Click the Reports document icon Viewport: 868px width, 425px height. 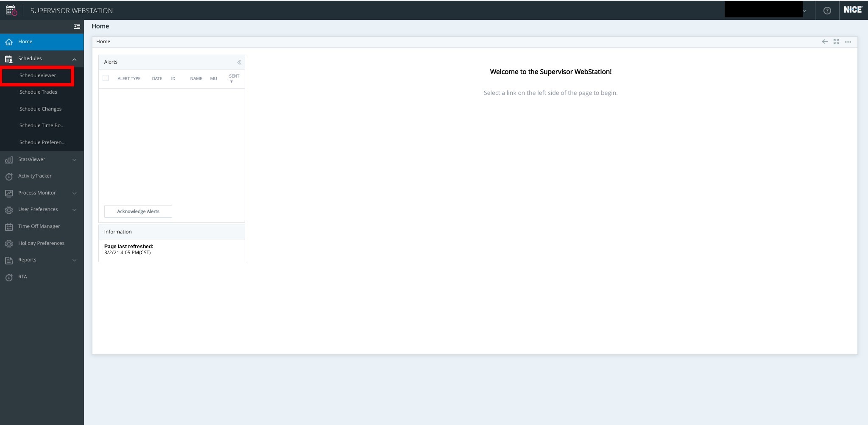9,260
